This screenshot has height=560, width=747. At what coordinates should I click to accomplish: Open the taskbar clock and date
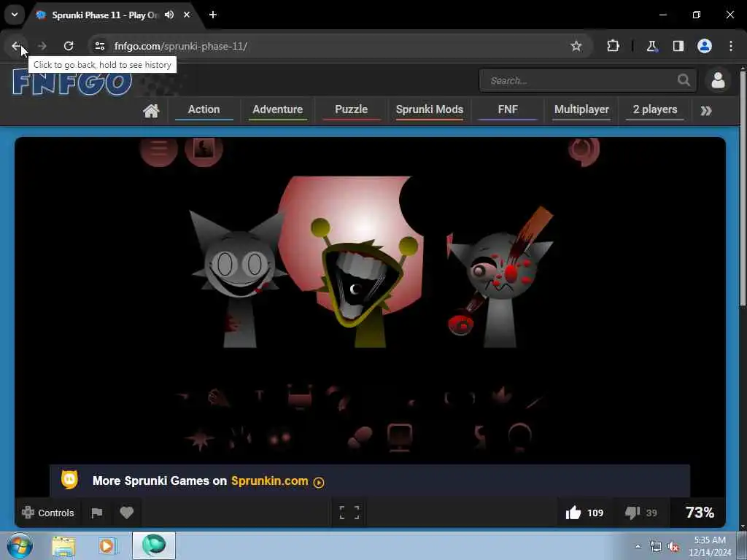[x=710, y=546]
